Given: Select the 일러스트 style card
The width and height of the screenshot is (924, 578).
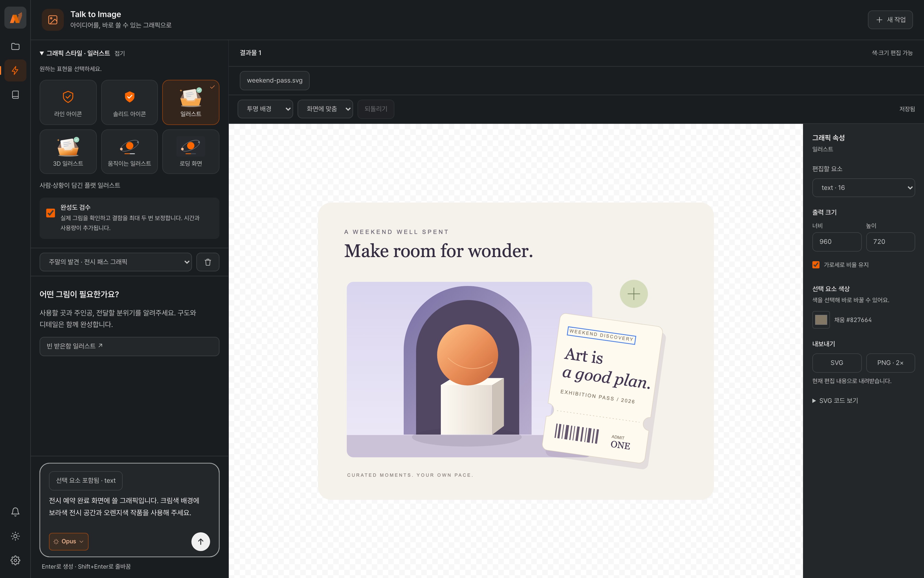Looking at the screenshot, I should 191,102.
